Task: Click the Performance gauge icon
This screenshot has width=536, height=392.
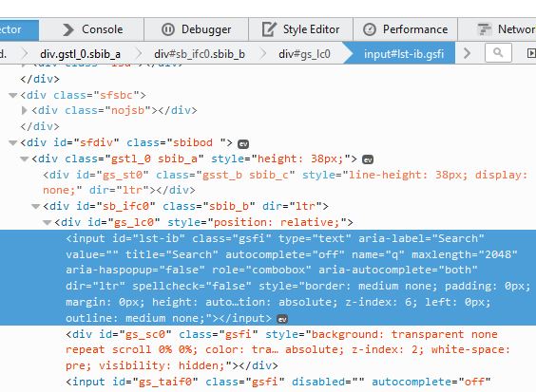Action: 369,29
